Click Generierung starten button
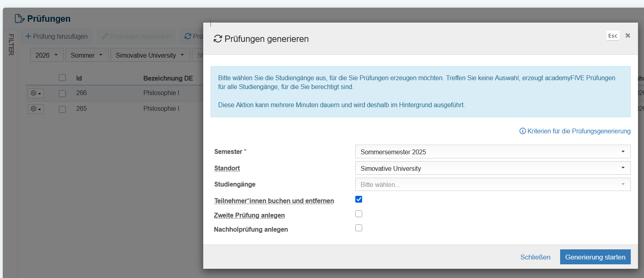The height and width of the screenshot is (278, 644). [595, 257]
